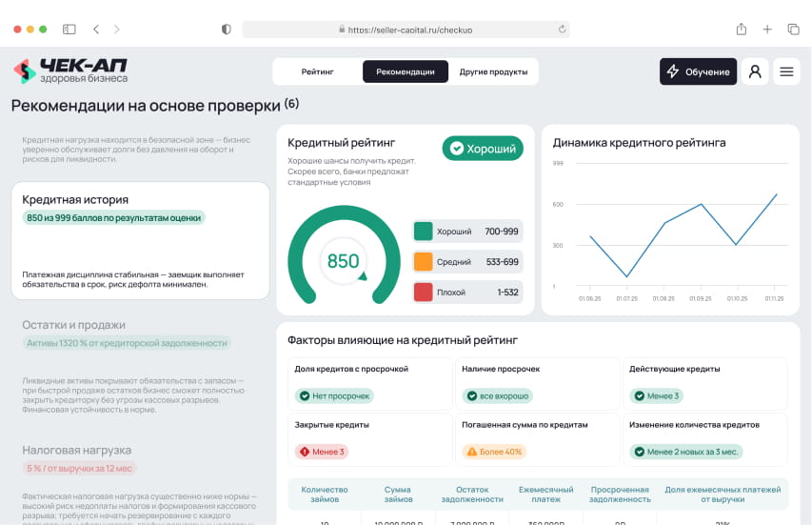The height and width of the screenshot is (525, 812).
Task: Expand the Налоговая нагрузка section
Action: click(77, 450)
